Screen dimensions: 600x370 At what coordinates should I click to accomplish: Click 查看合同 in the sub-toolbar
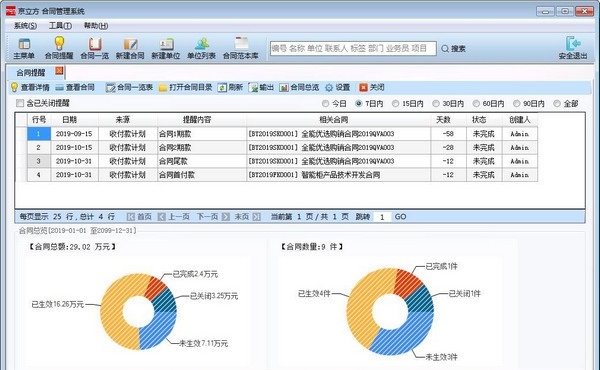coord(75,88)
